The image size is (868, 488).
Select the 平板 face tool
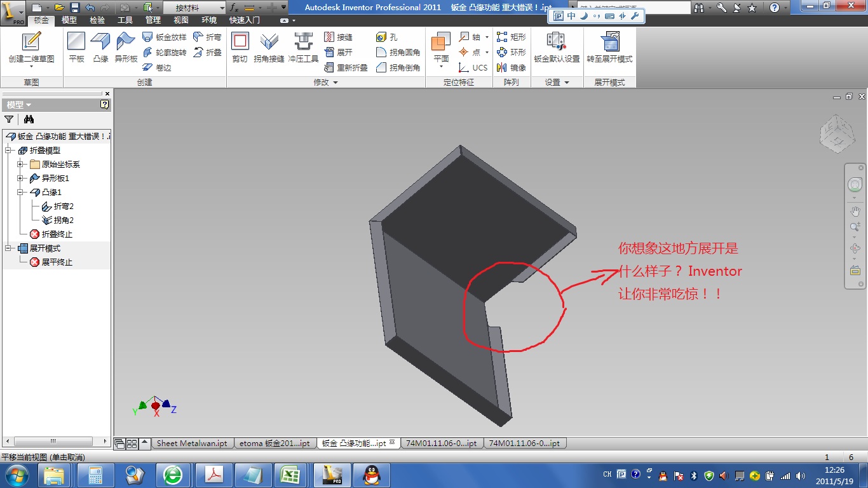(76, 48)
